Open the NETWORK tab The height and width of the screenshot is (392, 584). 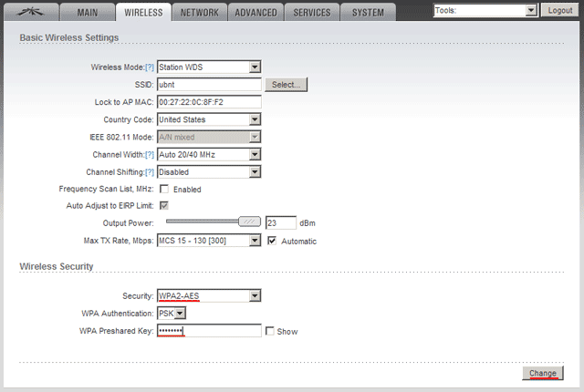coord(200,12)
